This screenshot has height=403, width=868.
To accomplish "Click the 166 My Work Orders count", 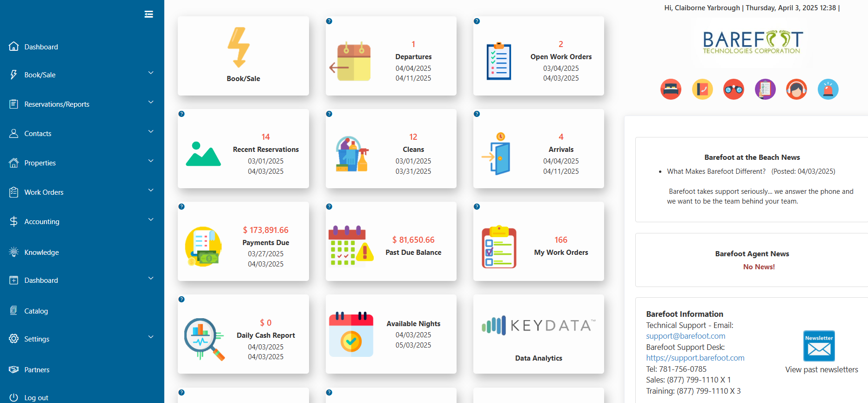I will tap(561, 240).
